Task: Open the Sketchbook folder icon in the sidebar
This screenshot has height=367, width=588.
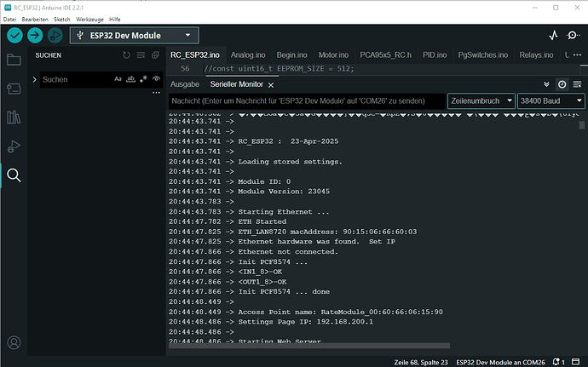Action: (14, 60)
